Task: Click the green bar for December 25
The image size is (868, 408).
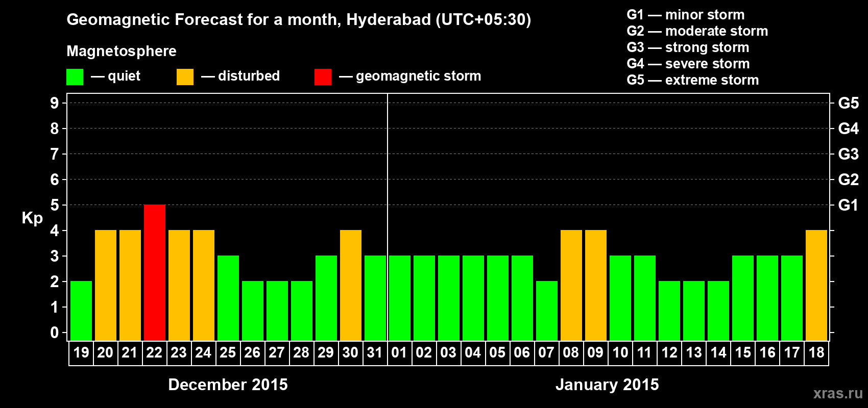Action: pos(228,298)
